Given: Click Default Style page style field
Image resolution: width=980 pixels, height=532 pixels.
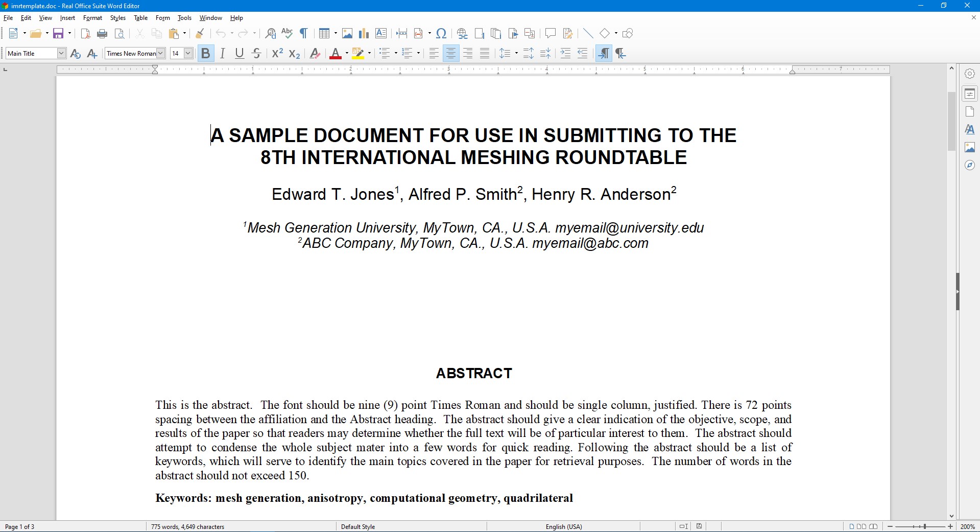Looking at the screenshot, I should 358,526.
